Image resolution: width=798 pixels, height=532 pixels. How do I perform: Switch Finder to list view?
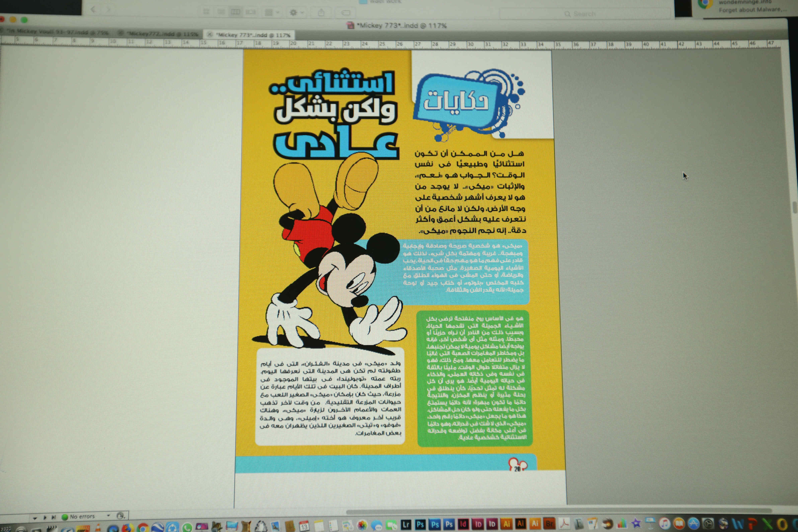point(221,12)
